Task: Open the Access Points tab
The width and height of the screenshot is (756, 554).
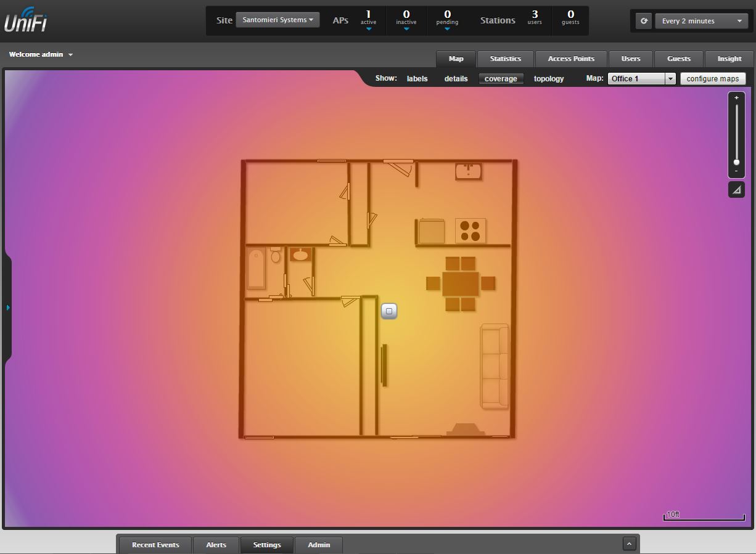Action: tap(571, 59)
